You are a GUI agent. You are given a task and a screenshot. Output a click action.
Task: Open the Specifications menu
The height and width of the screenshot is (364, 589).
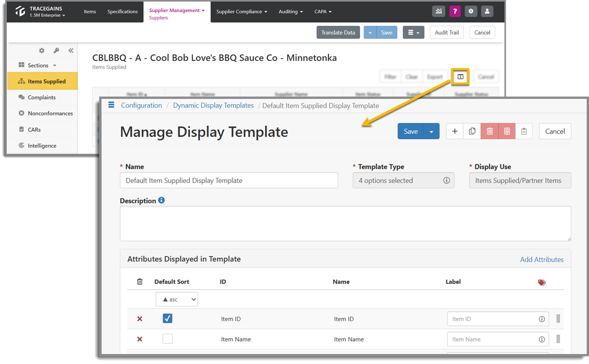pyautogui.click(x=122, y=12)
